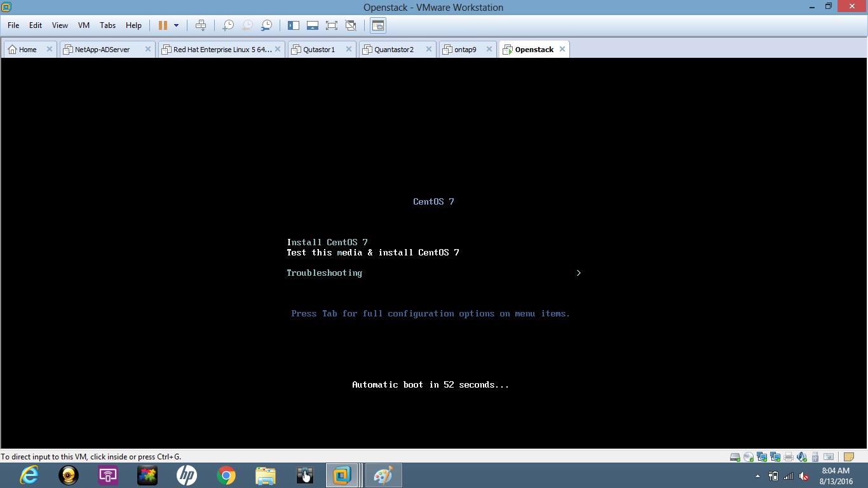
Task: Expand Troubleshooting submenu arrow
Action: [x=578, y=273]
